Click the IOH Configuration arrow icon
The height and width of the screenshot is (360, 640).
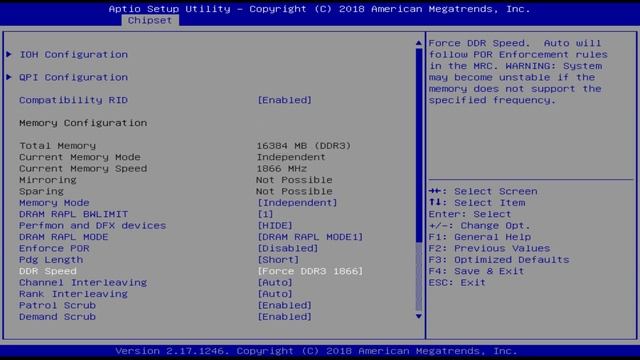point(9,54)
